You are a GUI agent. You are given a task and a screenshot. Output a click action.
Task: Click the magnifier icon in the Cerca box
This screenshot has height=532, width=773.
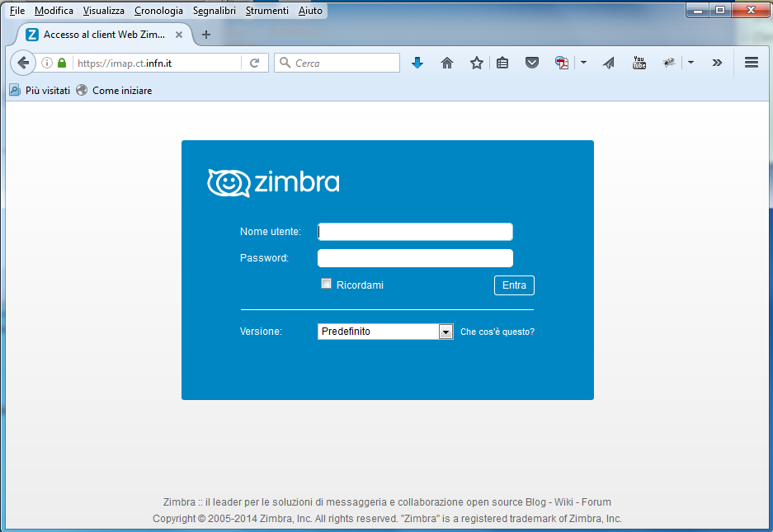[x=285, y=63]
